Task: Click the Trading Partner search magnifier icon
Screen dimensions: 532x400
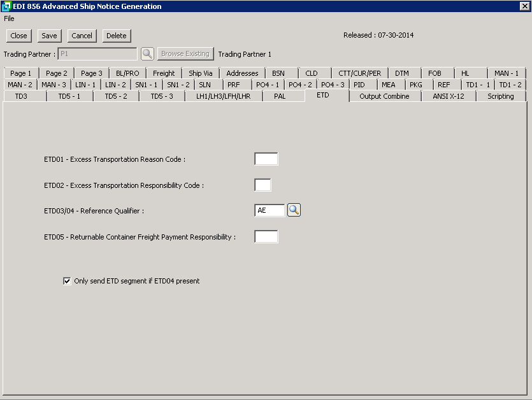Action: tap(147, 54)
